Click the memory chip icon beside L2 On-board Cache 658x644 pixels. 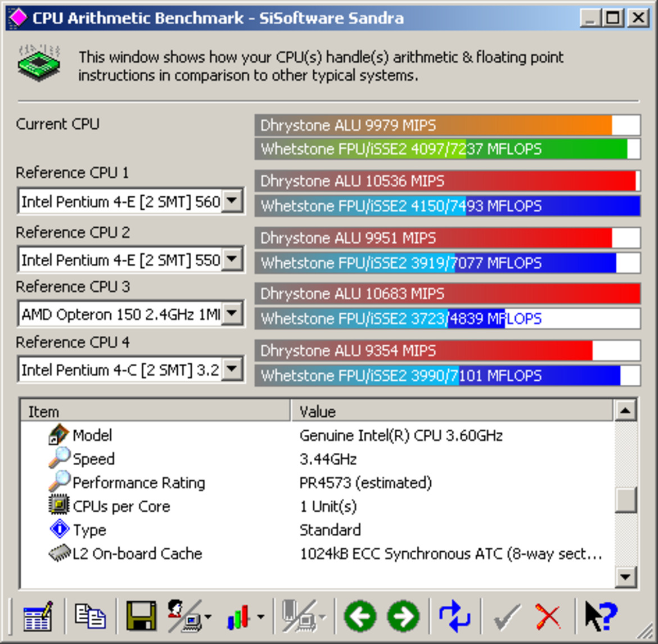click(60, 553)
